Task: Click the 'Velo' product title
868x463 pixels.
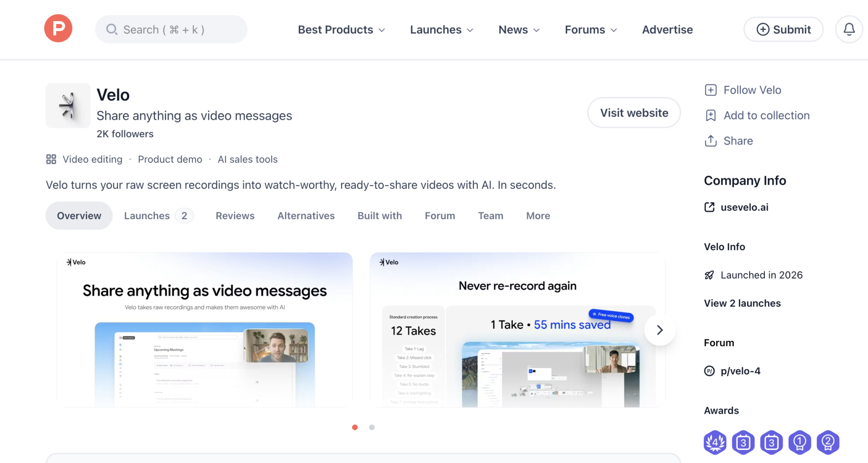Action: (x=113, y=95)
